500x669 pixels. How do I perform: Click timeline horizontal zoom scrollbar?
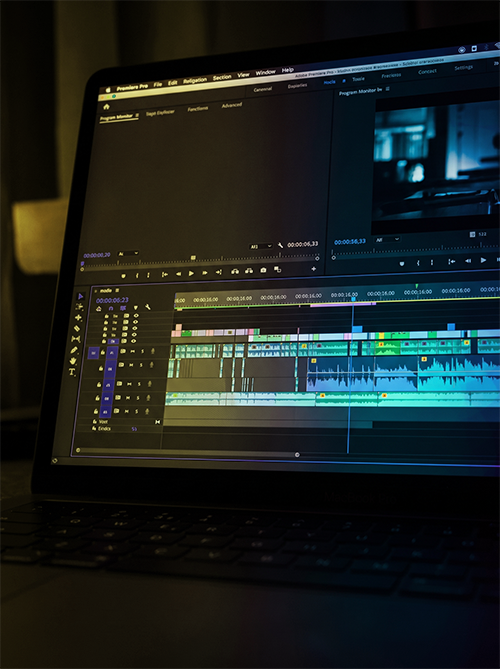[x=187, y=452]
